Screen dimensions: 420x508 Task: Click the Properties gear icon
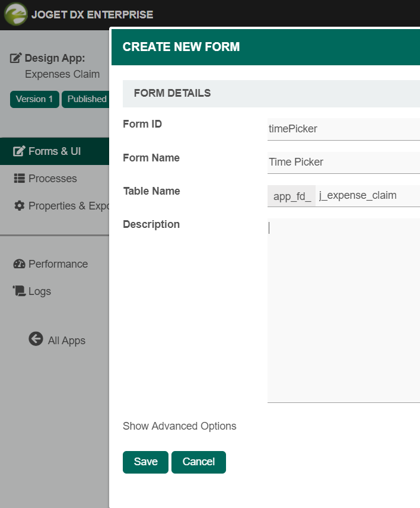tap(20, 205)
